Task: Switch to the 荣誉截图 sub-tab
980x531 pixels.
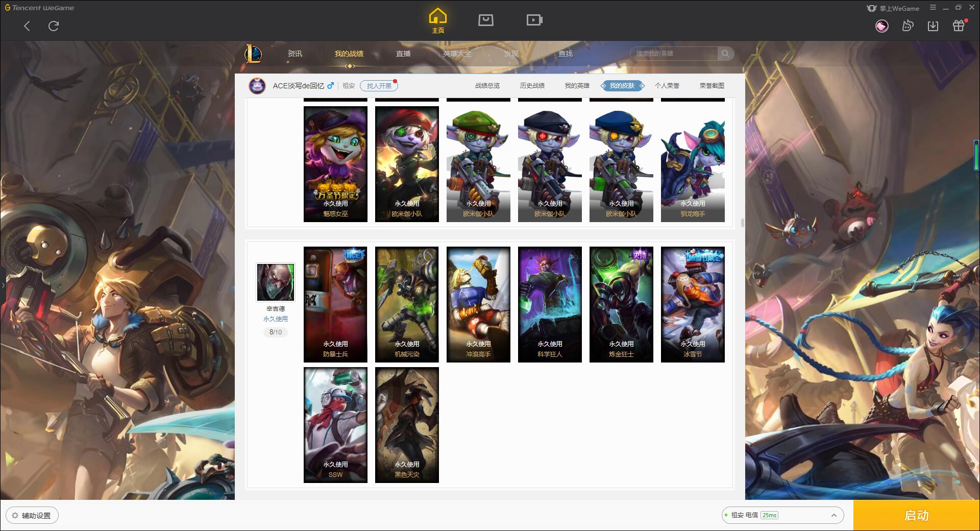Action: tap(712, 86)
